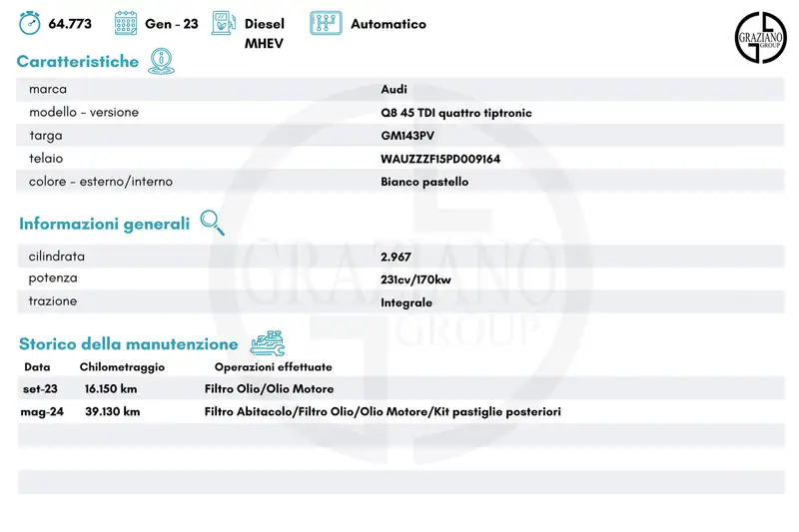Screen dimensions: 799x532
Task: Select the set-23 maintenance date
Action: pos(40,389)
